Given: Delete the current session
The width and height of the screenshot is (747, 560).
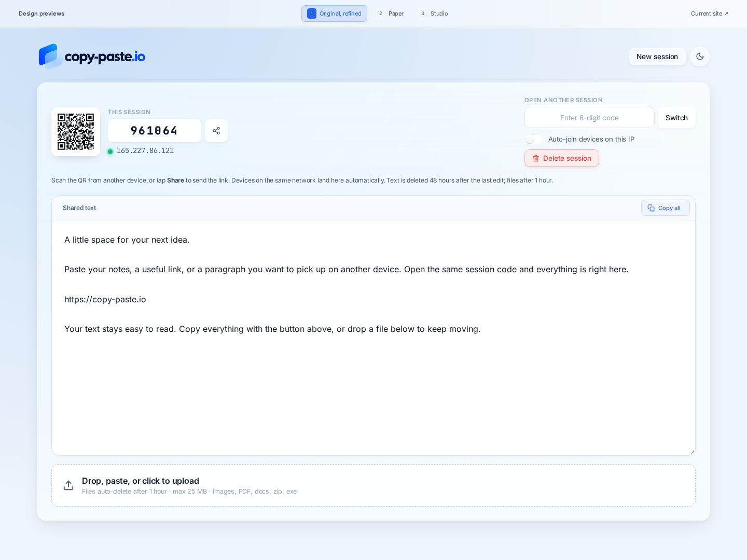Looking at the screenshot, I should point(562,158).
